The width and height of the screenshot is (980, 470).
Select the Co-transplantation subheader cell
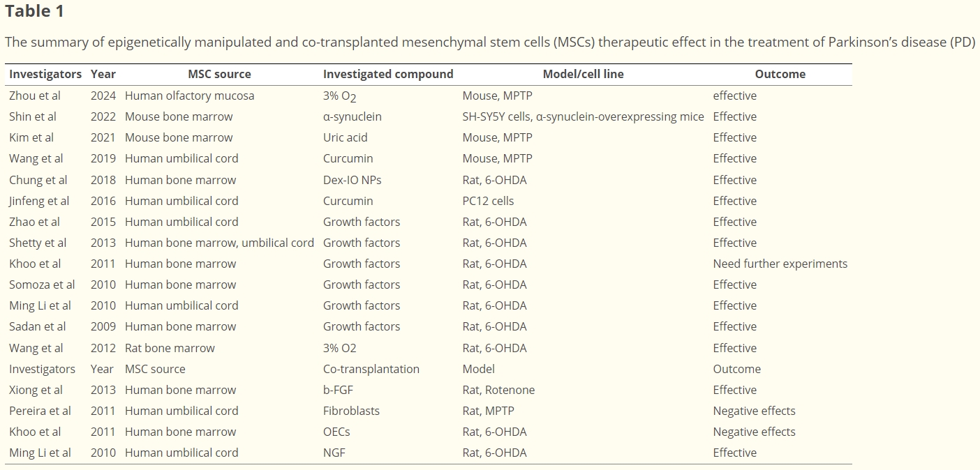[371, 369]
